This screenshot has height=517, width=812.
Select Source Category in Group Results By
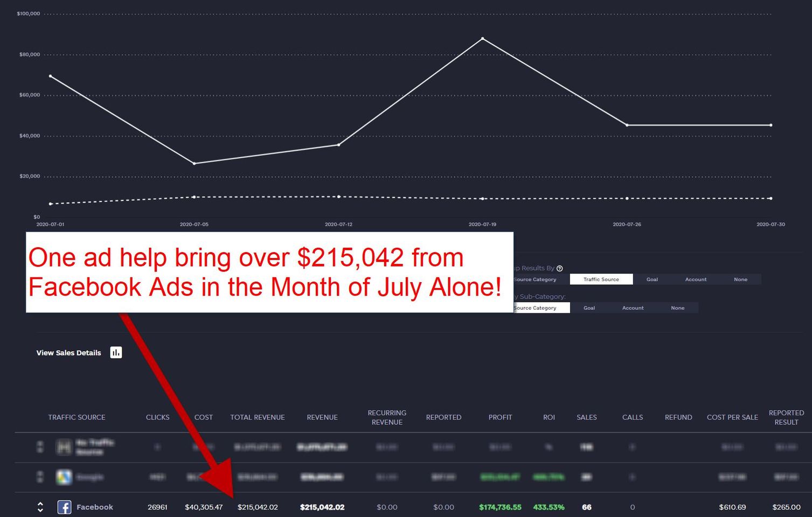pyautogui.click(x=541, y=280)
